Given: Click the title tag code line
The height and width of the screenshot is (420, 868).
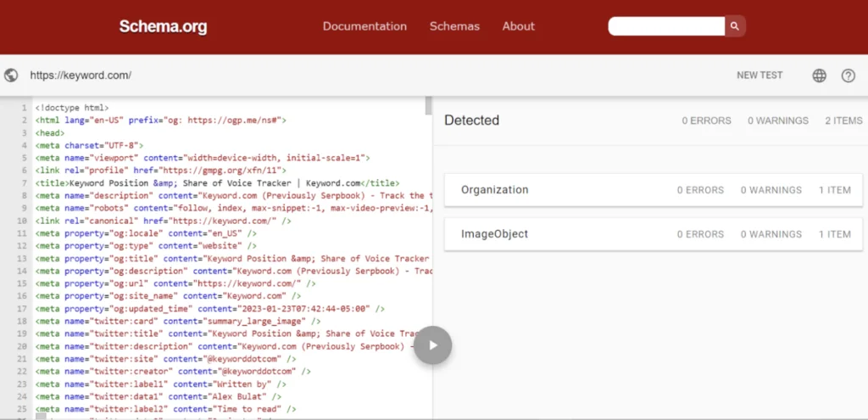Looking at the screenshot, I should (x=217, y=183).
